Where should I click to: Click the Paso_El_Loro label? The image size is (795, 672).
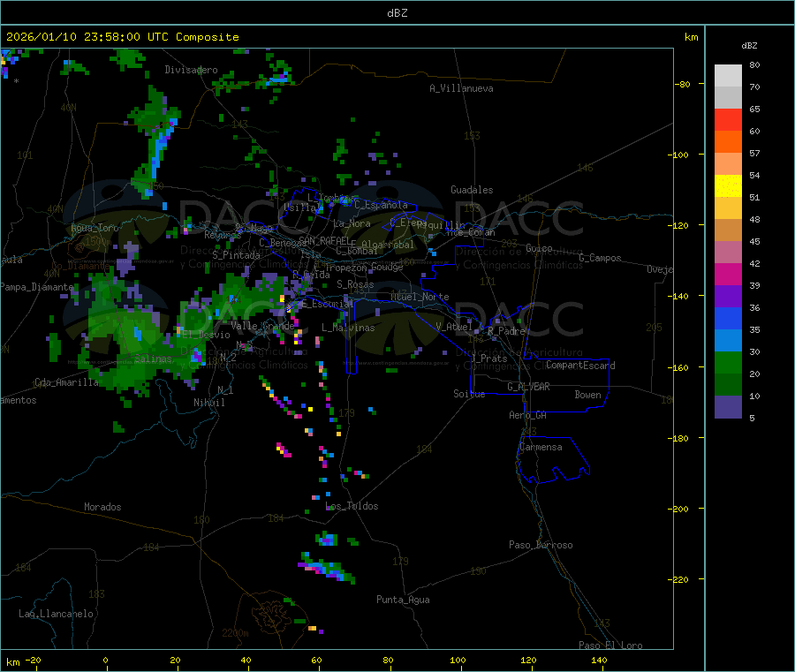coord(611,646)
